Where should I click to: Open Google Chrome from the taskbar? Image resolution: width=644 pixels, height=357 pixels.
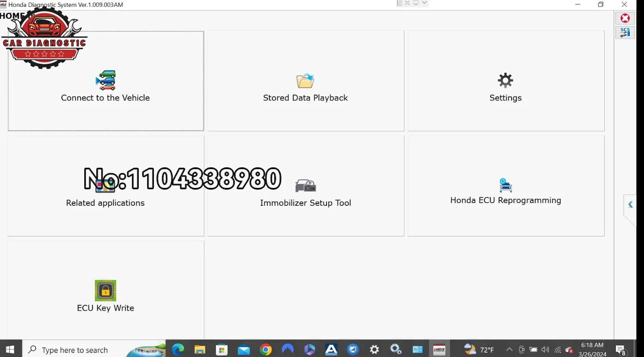[266, 350]
